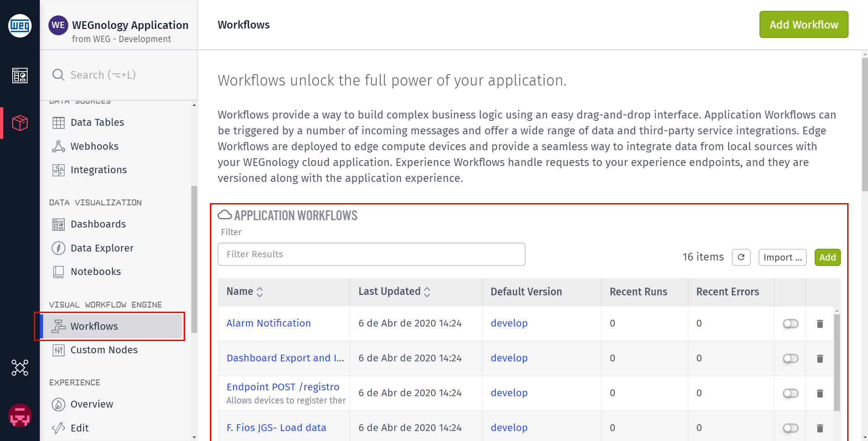Image resolution: width=868 pixels, height=441 pixels.
Task: Click the Webhooks icon
Action: [58, 146]
